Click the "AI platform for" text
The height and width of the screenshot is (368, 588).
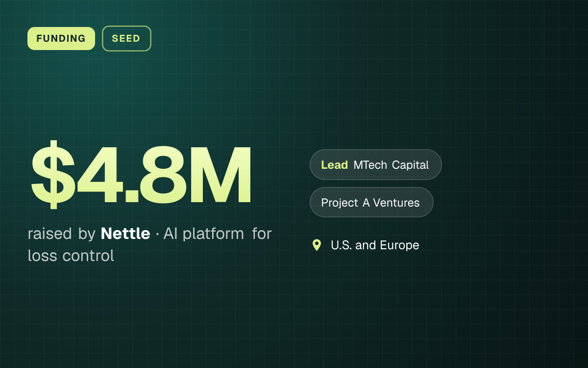coord(218,234)
